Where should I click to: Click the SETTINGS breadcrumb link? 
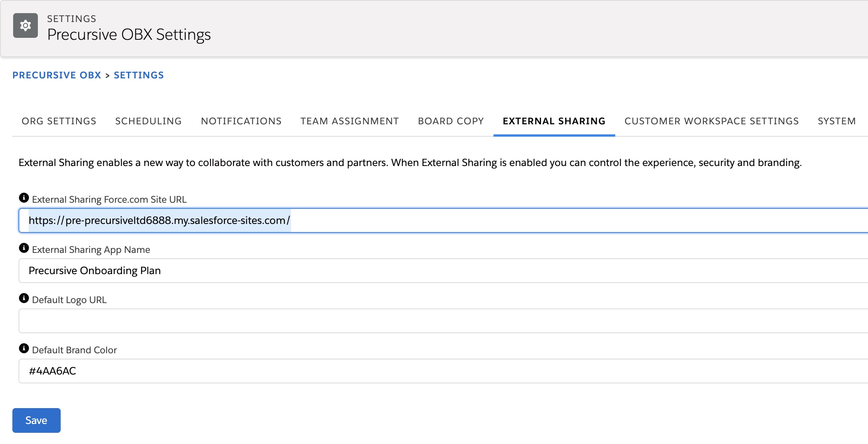(139, 75)
